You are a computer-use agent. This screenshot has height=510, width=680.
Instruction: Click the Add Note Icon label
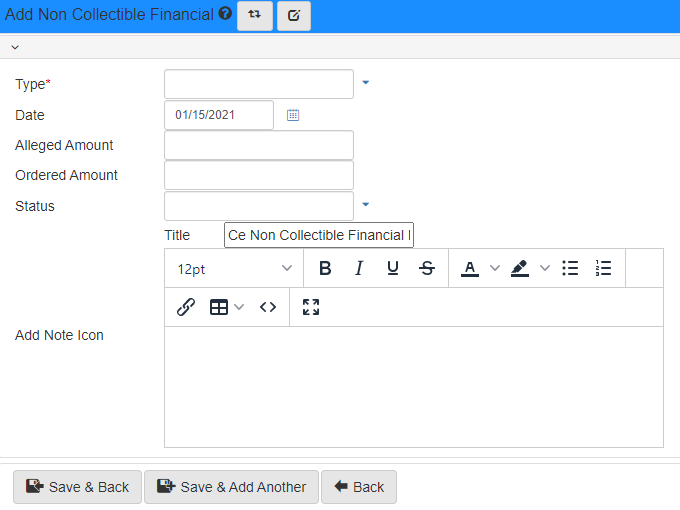click(59, 335)
